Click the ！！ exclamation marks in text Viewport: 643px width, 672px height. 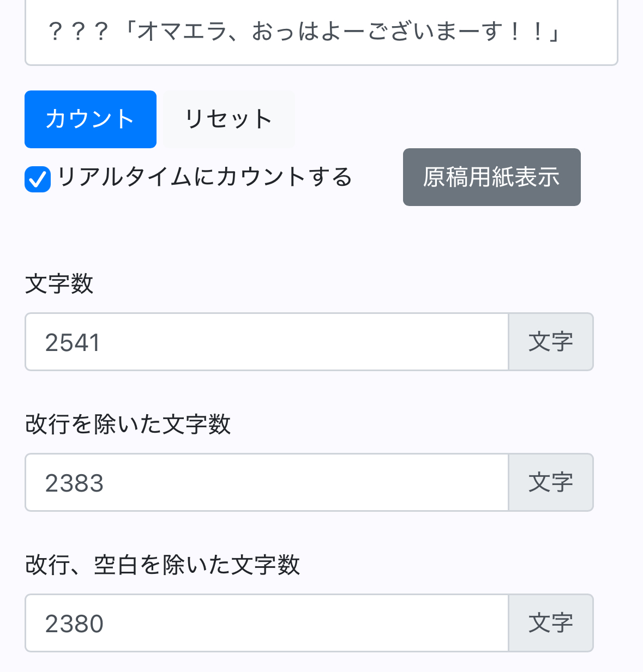526,32
